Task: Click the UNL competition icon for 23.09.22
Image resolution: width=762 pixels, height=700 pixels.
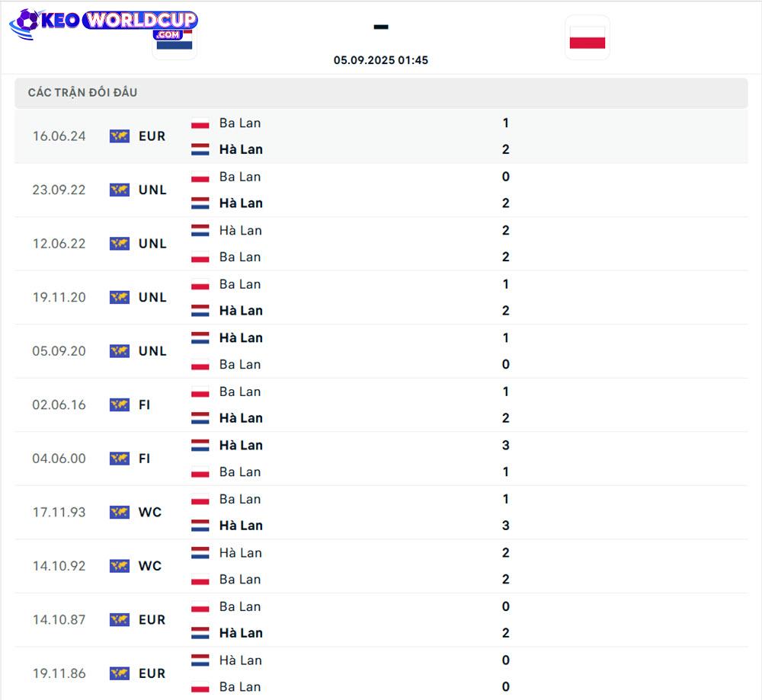Action: tap(119, 190)
